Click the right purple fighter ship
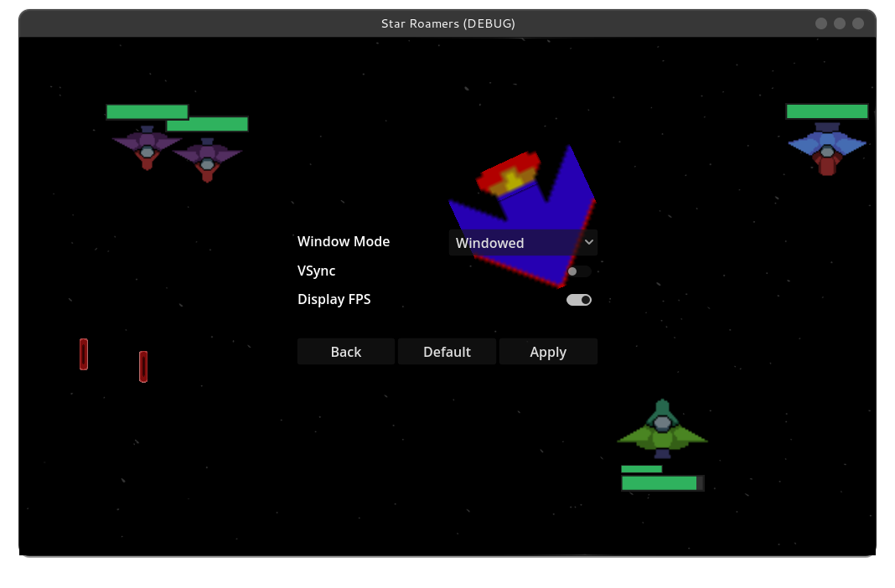This screenshot has width=895, height=588. click(x=210, y=159)
